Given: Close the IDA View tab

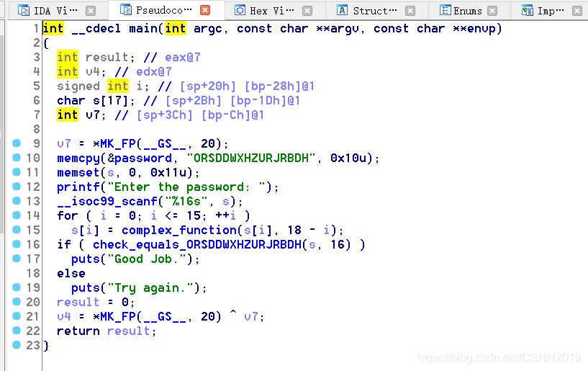Looking at the screenshot, I should pos(91,11).
